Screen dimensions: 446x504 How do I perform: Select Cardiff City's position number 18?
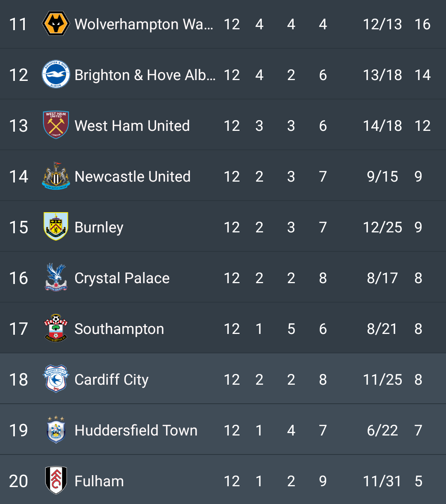[x=19, y=380]
